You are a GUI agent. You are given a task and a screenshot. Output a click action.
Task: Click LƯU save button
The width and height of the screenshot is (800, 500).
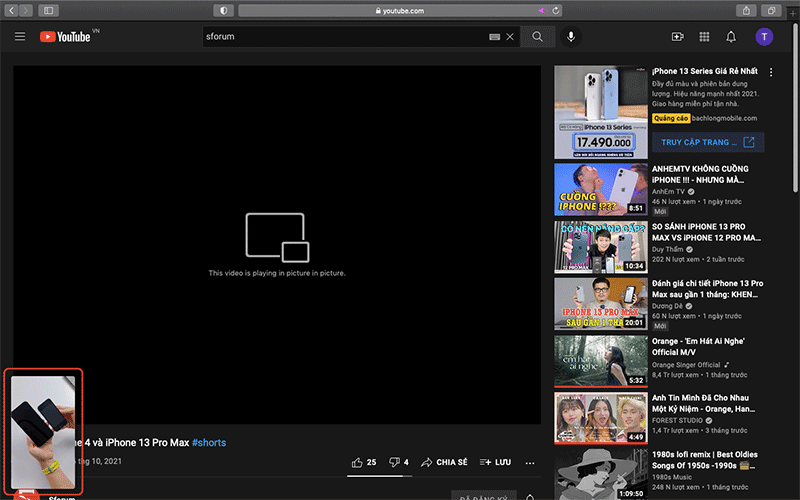(x=495, y=462)
